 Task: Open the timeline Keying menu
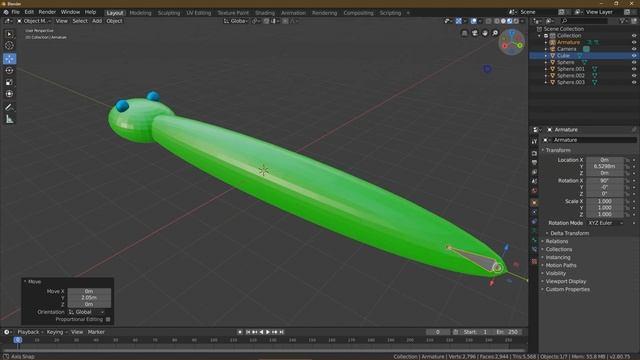coord(55,332)
